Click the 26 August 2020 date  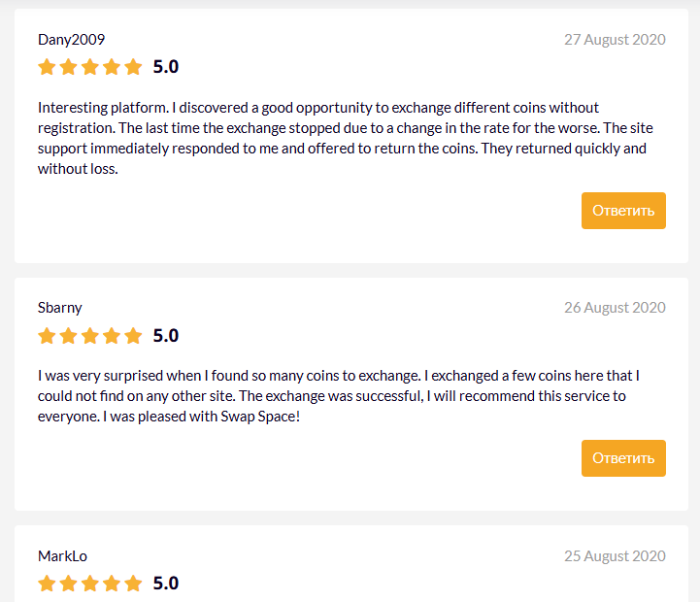615,308
